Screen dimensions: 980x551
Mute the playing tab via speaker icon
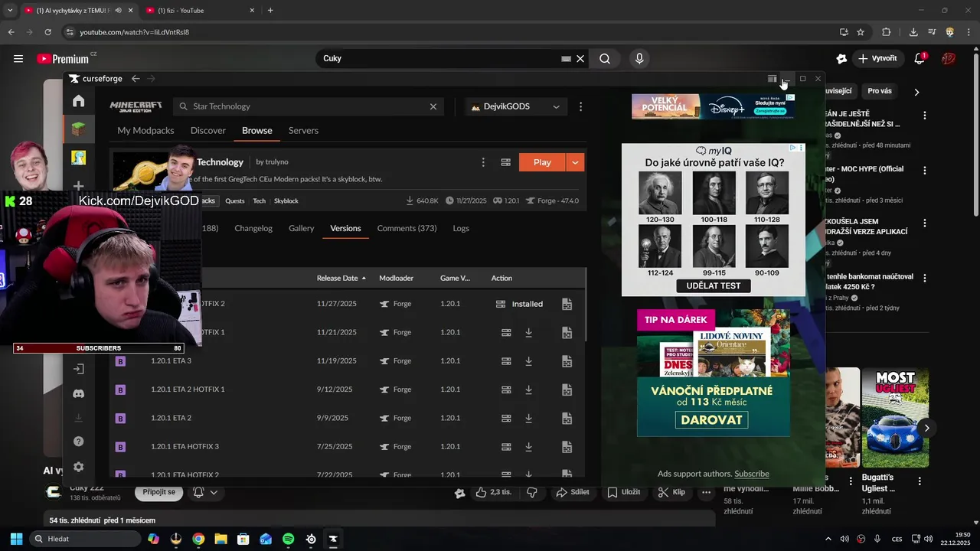pyautogui.click(x=118, y=11)
